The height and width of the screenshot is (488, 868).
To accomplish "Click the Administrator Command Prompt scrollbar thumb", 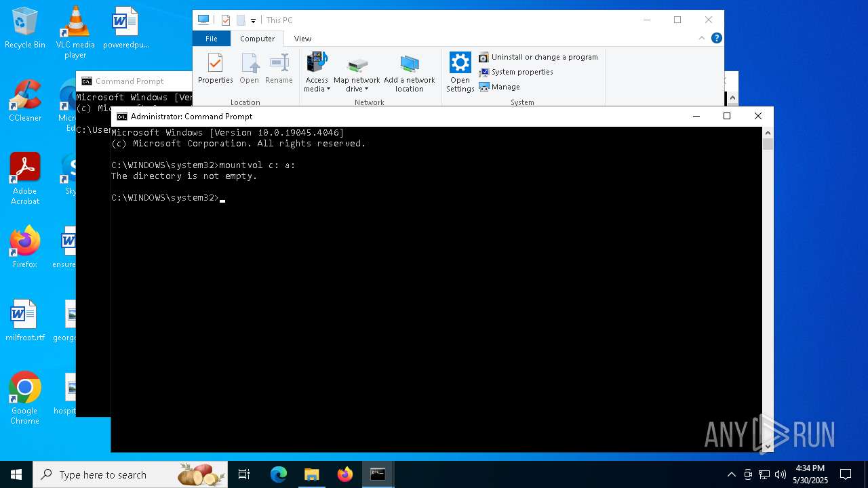I will coord(768,144).
